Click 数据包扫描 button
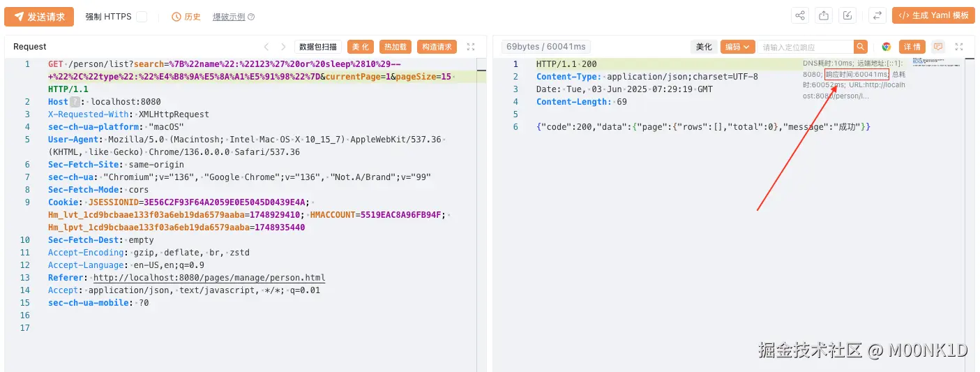980x372 pixels. tap(318, 47)
